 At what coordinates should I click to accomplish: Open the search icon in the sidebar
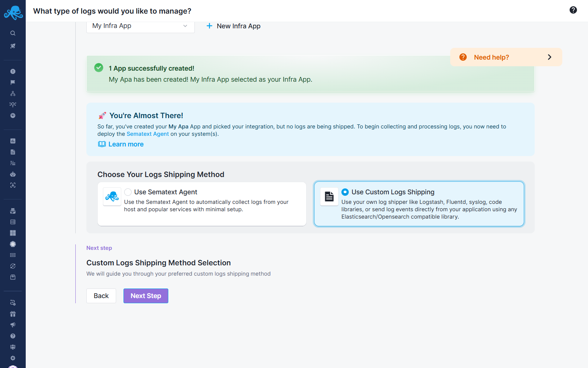click(x=12, y=33)
